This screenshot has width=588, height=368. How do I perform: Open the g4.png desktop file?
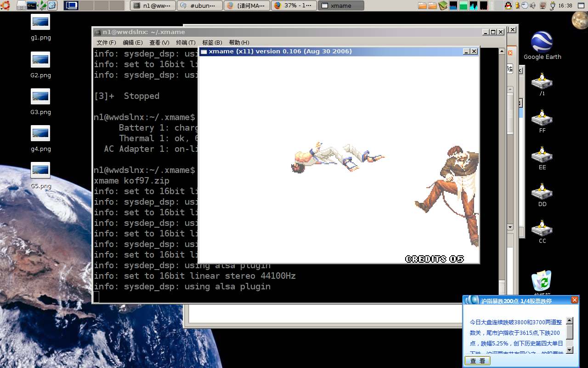click(40, 133)
